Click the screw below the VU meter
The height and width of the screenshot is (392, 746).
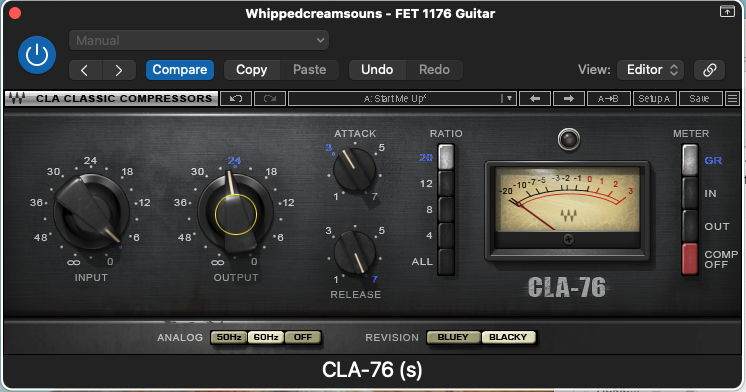click(x=568, y=239)
